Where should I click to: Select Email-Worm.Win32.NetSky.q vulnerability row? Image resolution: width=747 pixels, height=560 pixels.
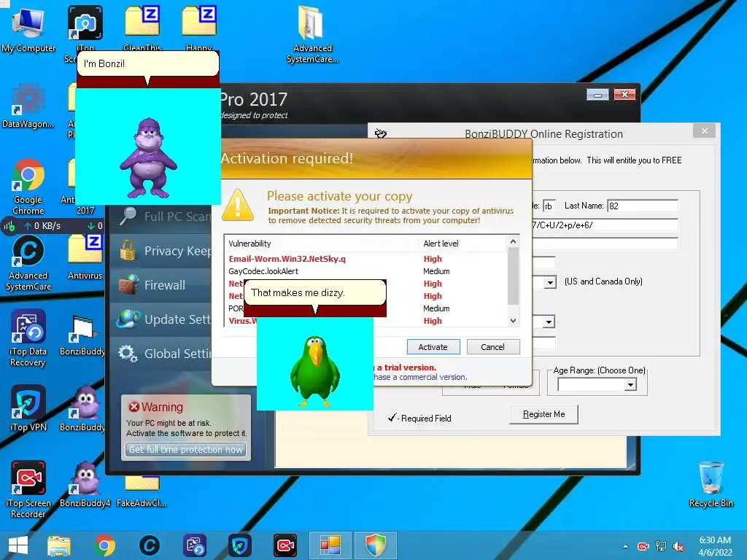[366, 259]
